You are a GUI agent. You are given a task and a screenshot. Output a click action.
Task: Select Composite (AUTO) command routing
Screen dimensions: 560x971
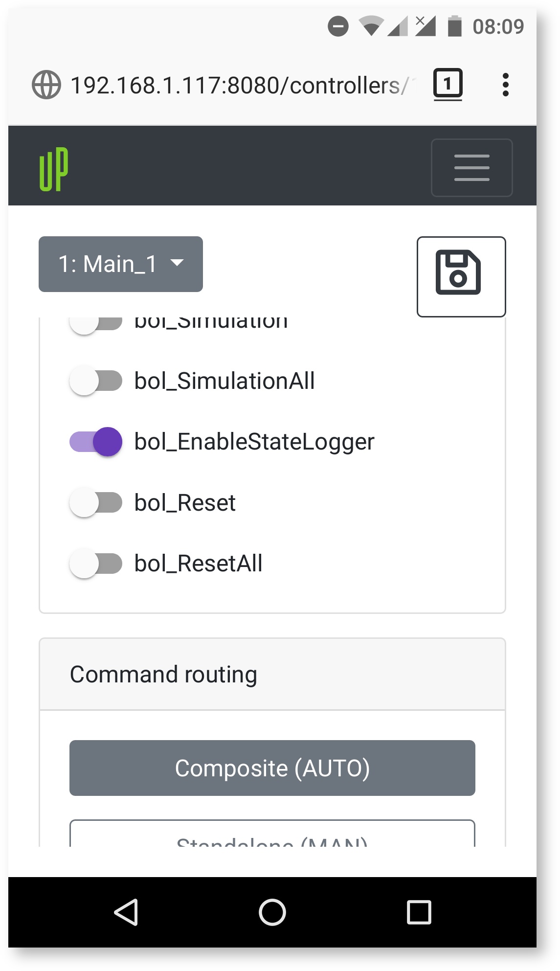point(272,768)
